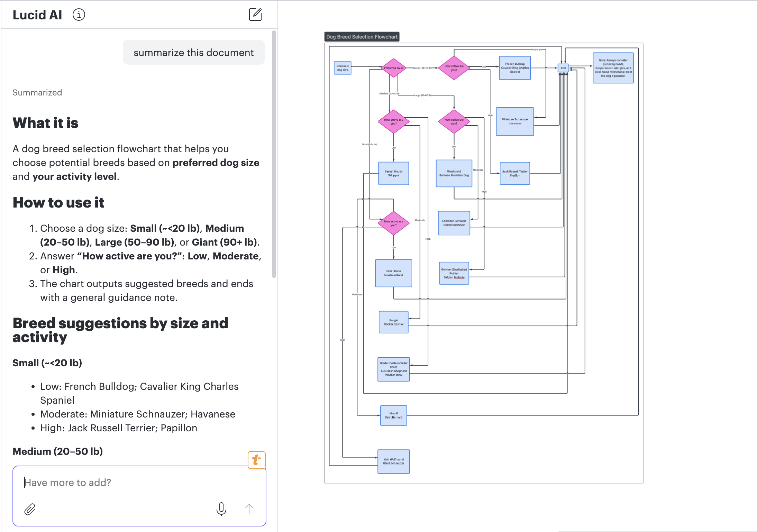Image resolution: width=757 pixels, height=532 pixels.
Task: Select the Note box about grooming needs
Action: 613,68
